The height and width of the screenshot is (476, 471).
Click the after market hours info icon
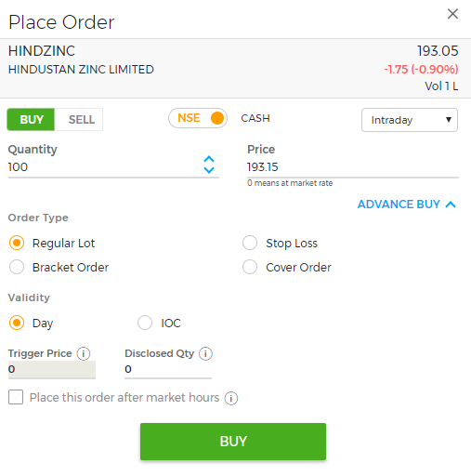(x=231, y=398)
